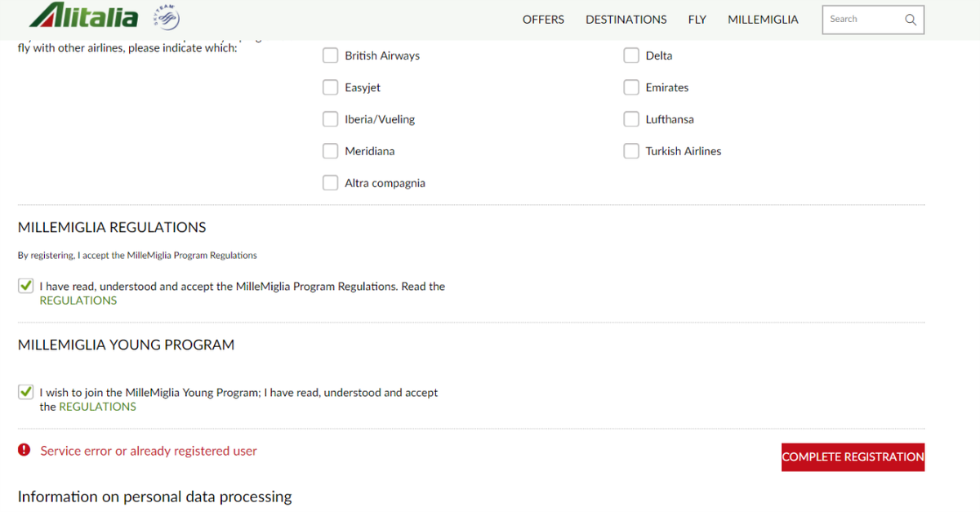Enable the Meridiana option
980x512 pixels.
pyautogui.click(x=330, y=151)
